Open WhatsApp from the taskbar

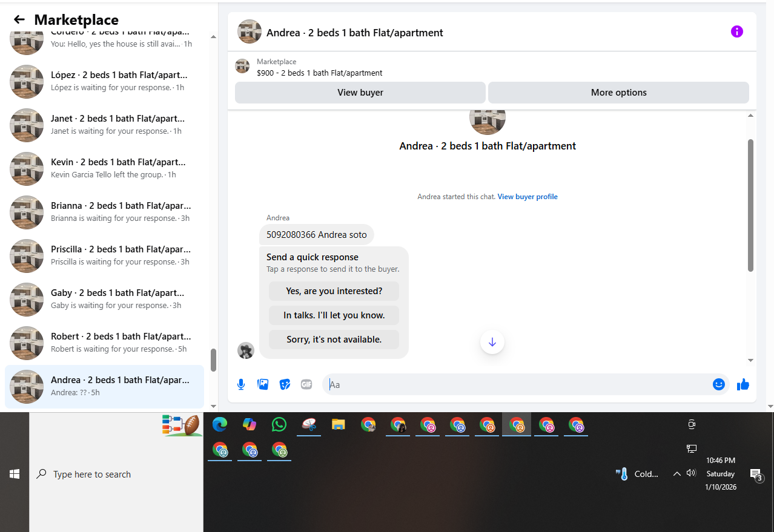click(279, 425)
